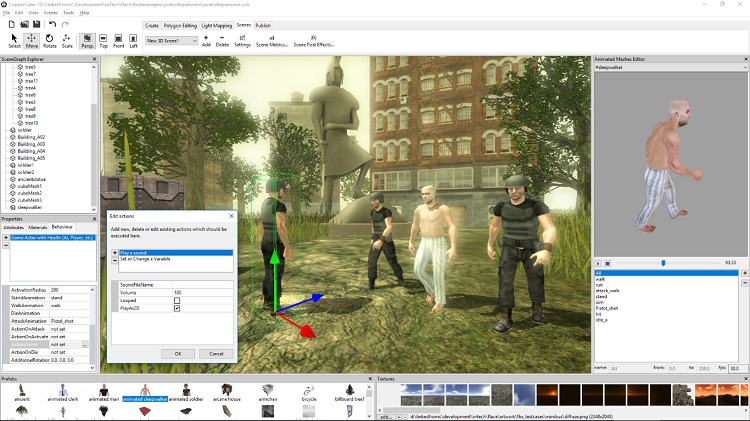Cancel the Edit actions dialog
Image resolution: width=750 pixels, height=421 pixels.
coord(216,354)
